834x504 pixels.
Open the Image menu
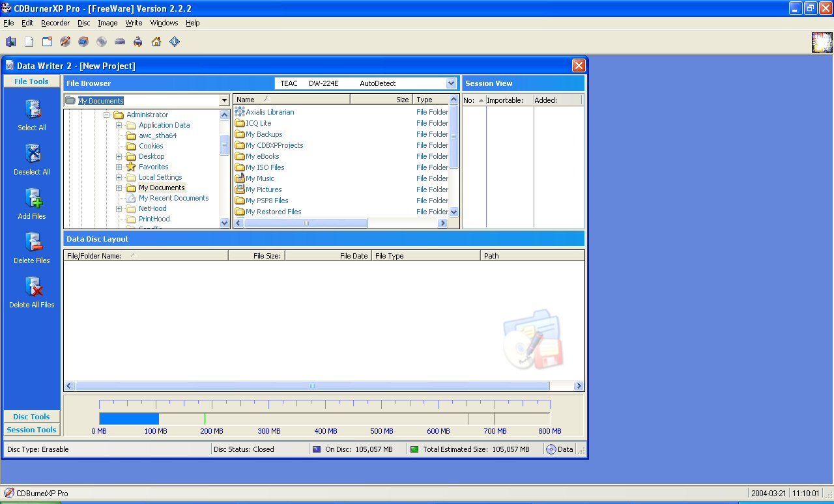(x=108, y=23)
